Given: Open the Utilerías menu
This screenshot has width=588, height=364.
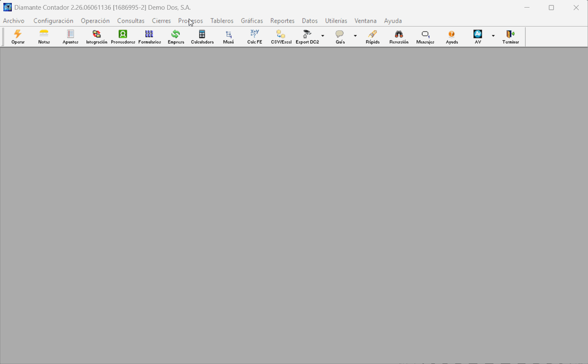Looking at the screenshot, I should point(336,21).
